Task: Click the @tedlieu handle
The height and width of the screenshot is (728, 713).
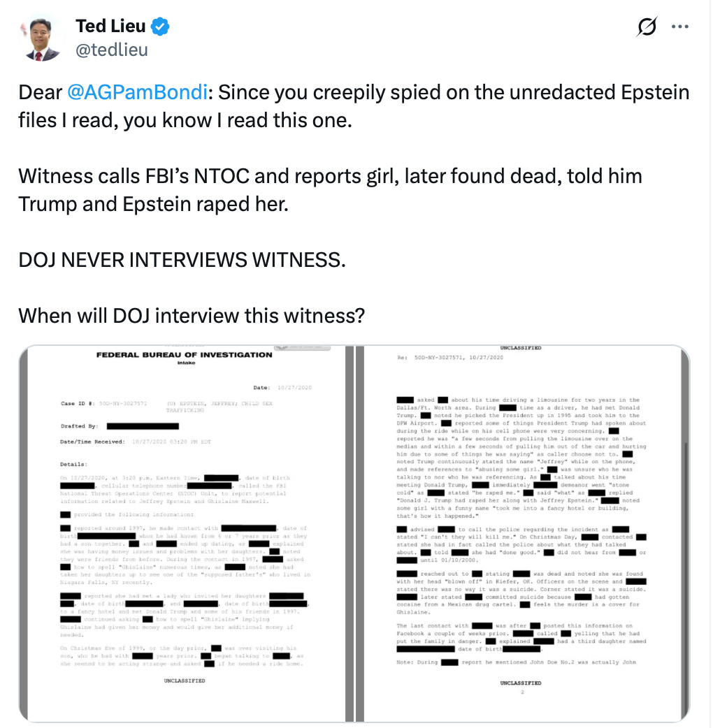Action: [x=111, y=50]
